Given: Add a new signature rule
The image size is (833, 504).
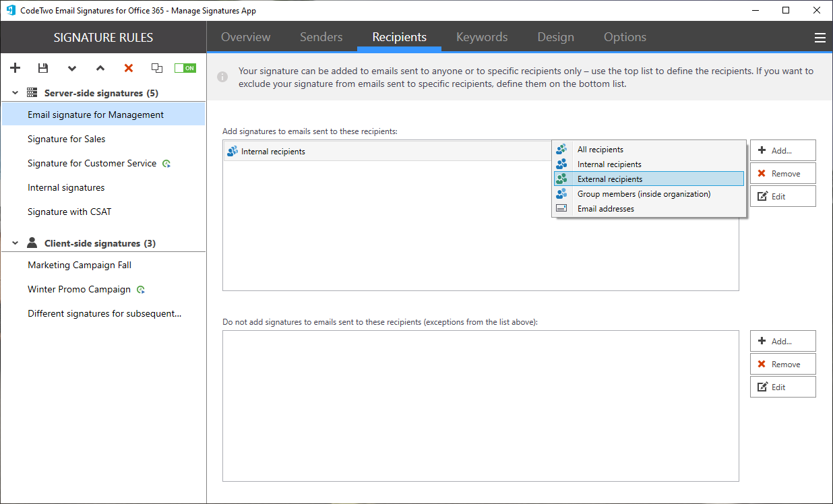Looking at the screenshot, I should click(16, 68).
